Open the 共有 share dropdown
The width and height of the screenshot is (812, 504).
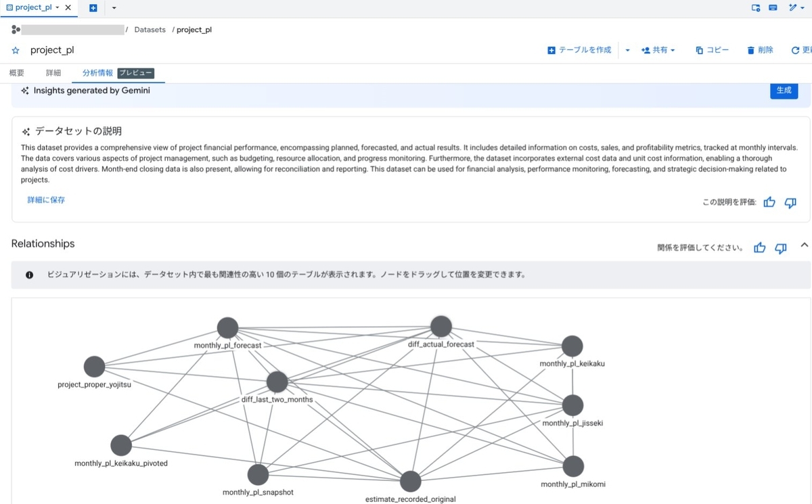pos(658,50)
